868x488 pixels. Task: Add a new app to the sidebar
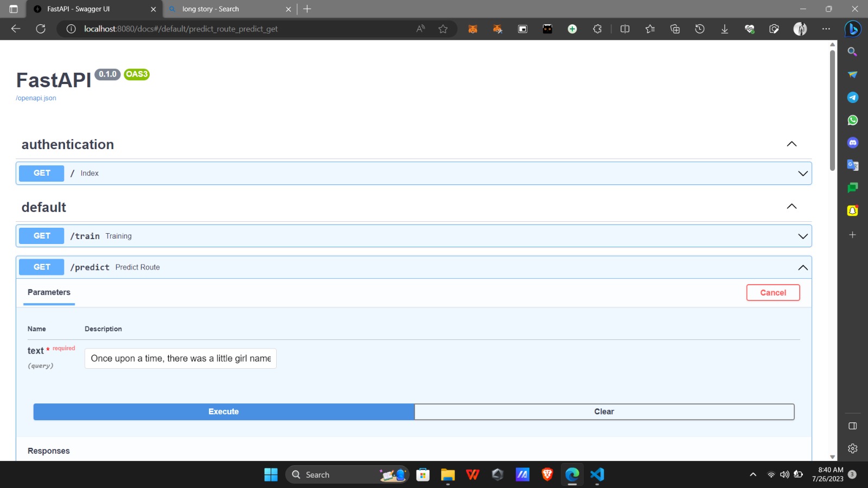(x=853, y=235)
